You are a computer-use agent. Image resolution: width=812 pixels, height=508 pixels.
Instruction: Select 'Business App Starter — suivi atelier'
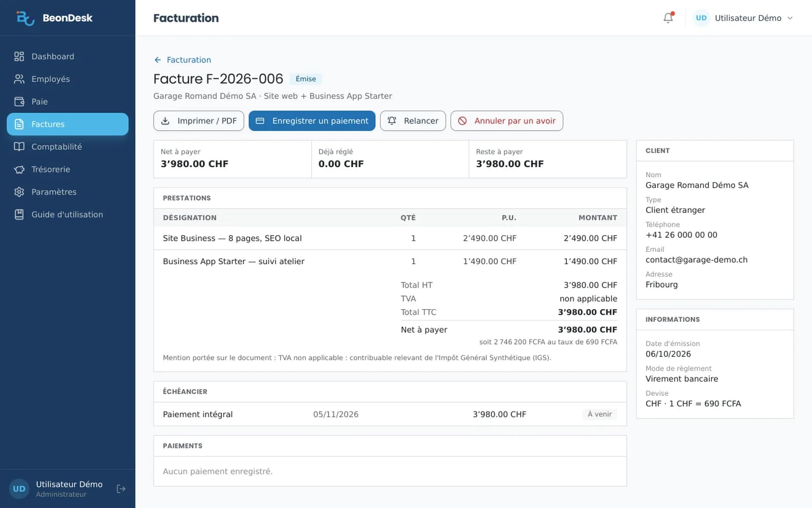click(233, 261)
